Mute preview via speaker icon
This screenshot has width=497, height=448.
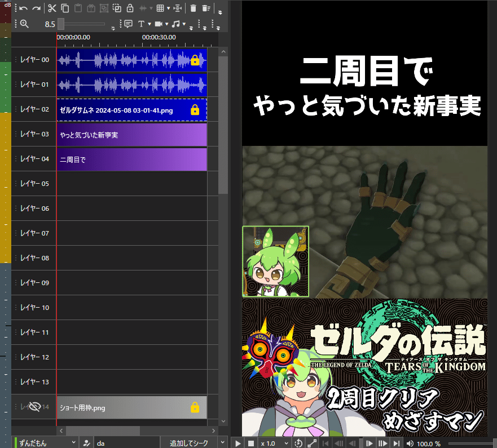tap(410, 443)
